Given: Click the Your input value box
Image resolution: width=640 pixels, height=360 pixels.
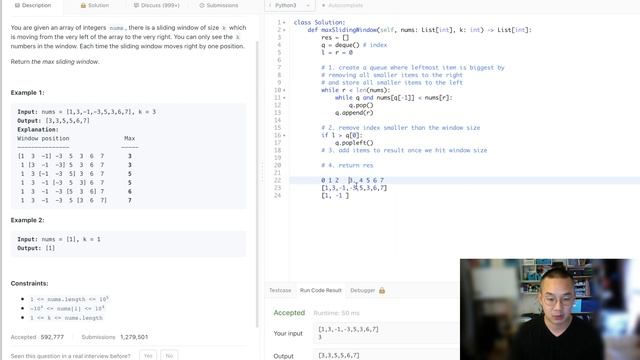Looking at the screenshot, I should 386,333.
